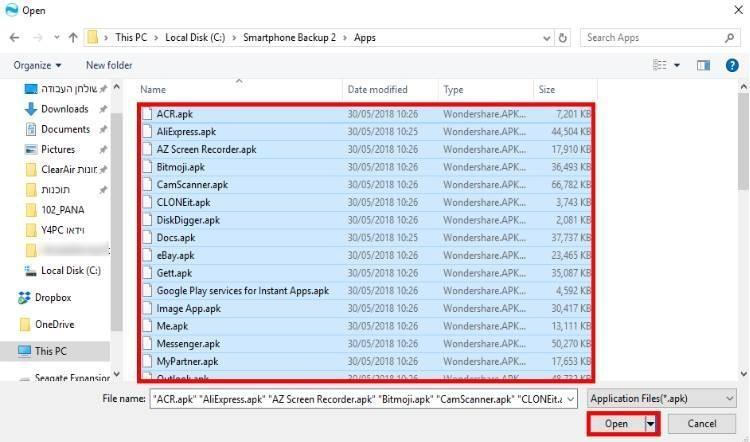This screenshot has height=442, width=750.
Task: Select eBay.apk file
Action: coord(175,255)
